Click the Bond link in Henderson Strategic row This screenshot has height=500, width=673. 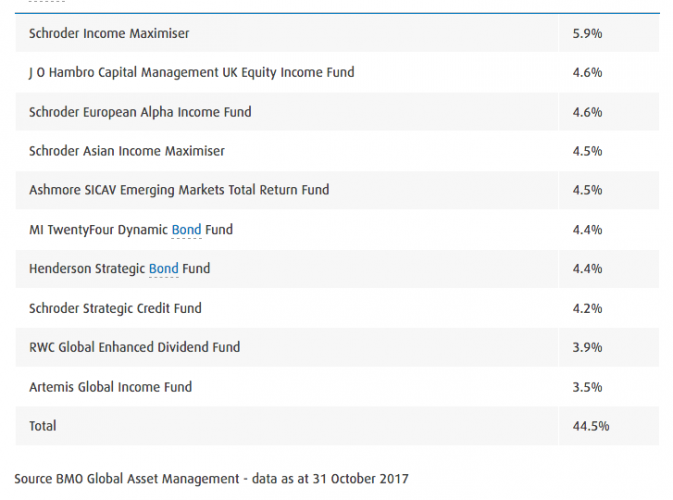coord(164,269)
